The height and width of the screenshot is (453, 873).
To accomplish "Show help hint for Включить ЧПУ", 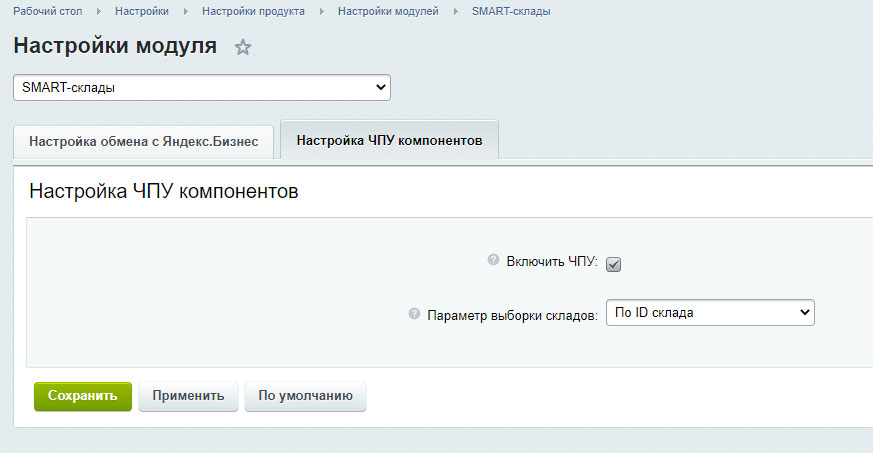I will [493, 259].
